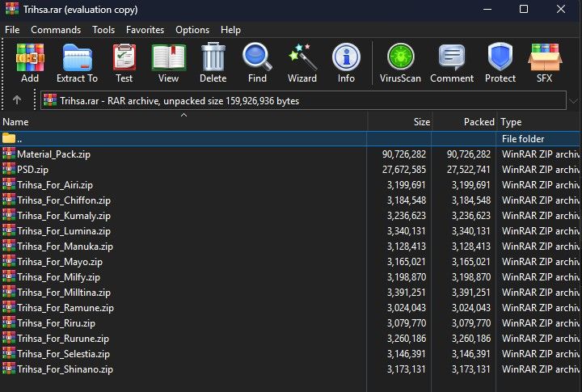Click size value 3,079,770 in Size column
The width and height of the screenshot is (582, 392).
[x=407, y=323]
